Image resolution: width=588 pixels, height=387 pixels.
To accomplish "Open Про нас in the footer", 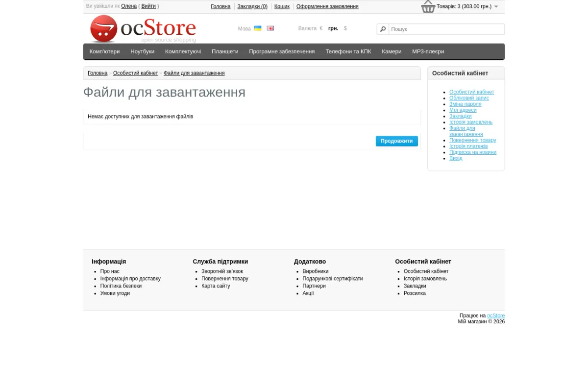I will tap(110, 271).
